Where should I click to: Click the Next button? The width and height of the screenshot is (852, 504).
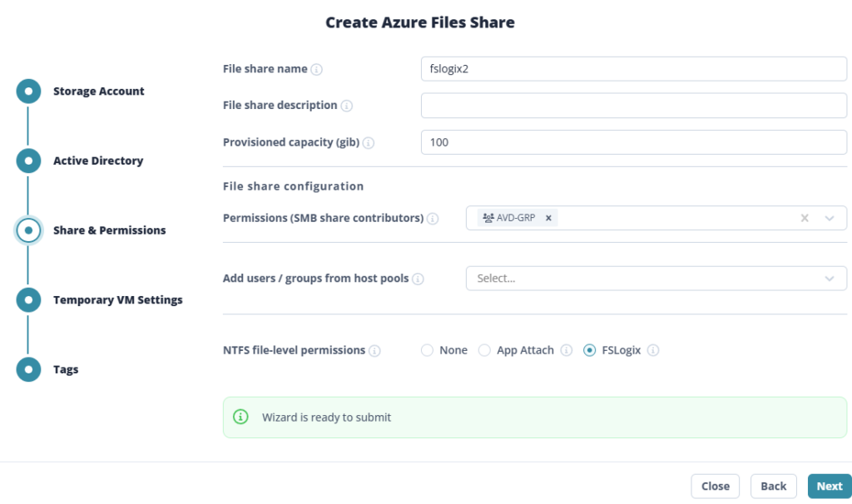830,486
